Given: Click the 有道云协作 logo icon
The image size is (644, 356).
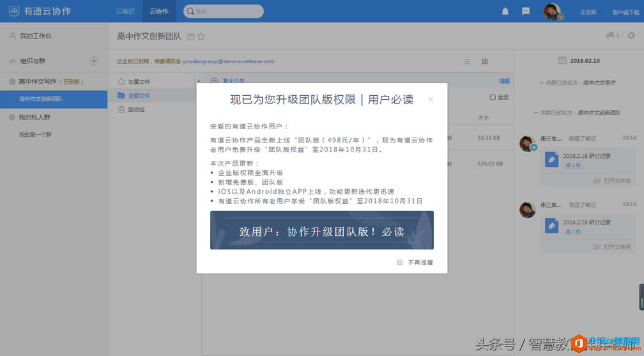Looking at the screenshot, I should click(14, 11).
